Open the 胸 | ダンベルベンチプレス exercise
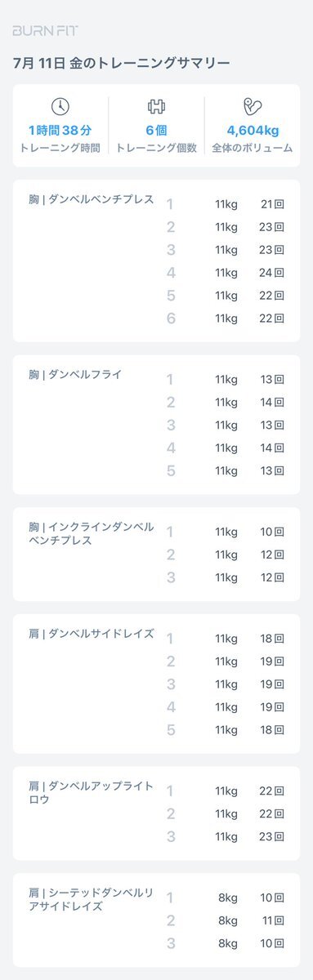The width and height of the screenshot is (313, 980). (91, 199)
